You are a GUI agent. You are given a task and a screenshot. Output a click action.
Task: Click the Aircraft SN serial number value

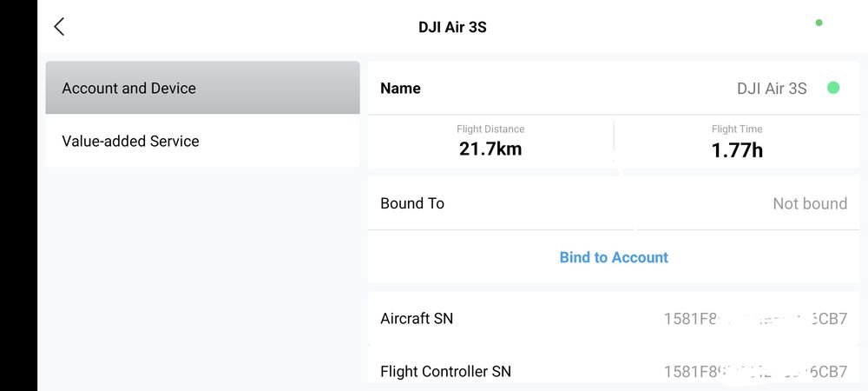(x=755, y=318)
